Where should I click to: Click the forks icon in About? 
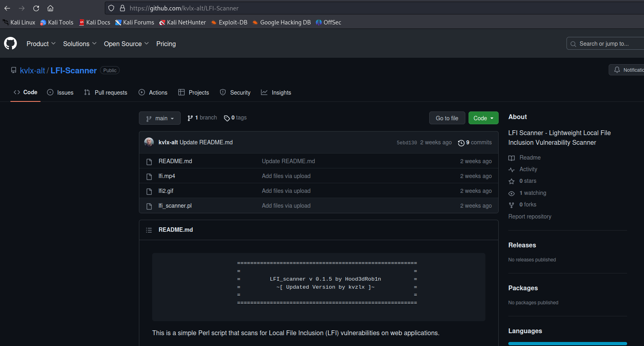point(512,205)
